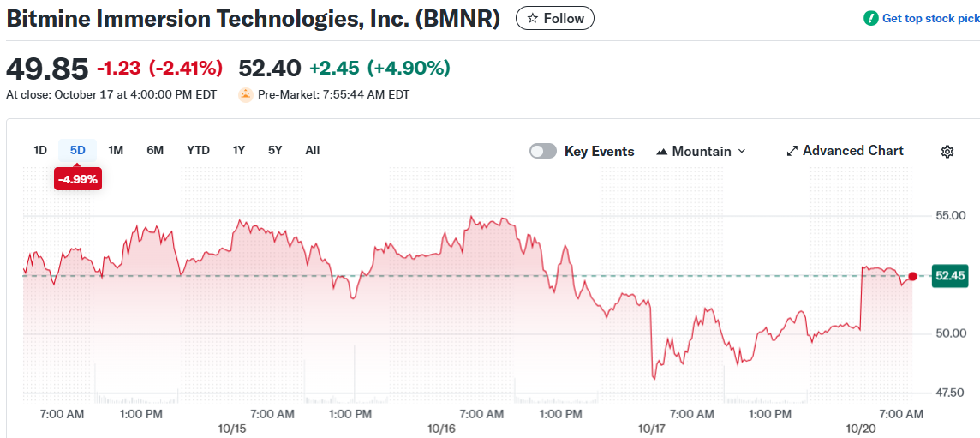The image size is (980, 438).
Task: Follow the BMNR stock
Action: 555,18
